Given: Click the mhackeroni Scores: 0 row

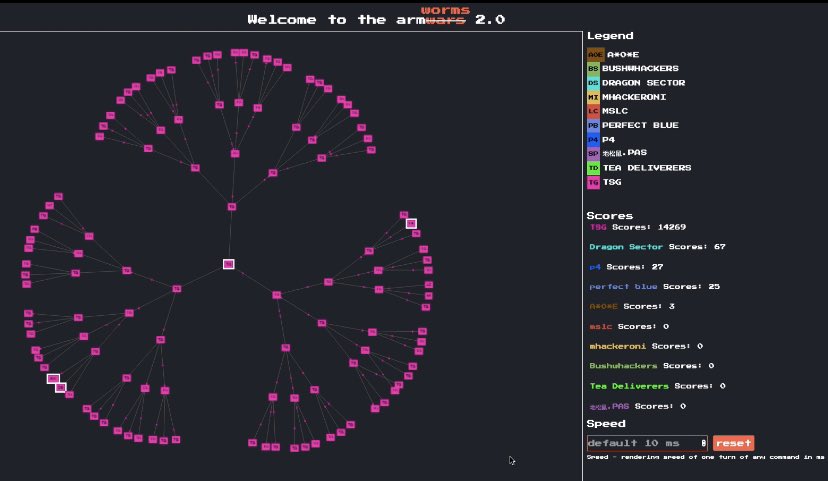Looking at the screenshot, I should pyautogui.click(x=646, y=346).
